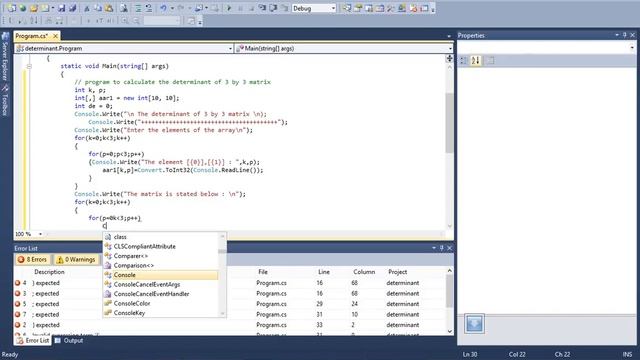The height and width of the screenshot is (360, 640).
Task: Switch to the Error List bottom tab
Action: (x=33, y=340)
